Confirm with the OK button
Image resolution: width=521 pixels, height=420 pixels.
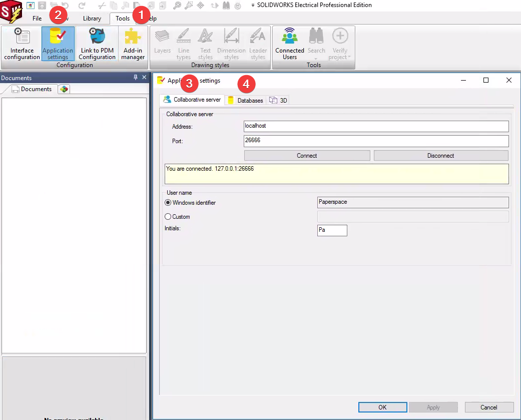pyautogui.click(x=382, y=407)
